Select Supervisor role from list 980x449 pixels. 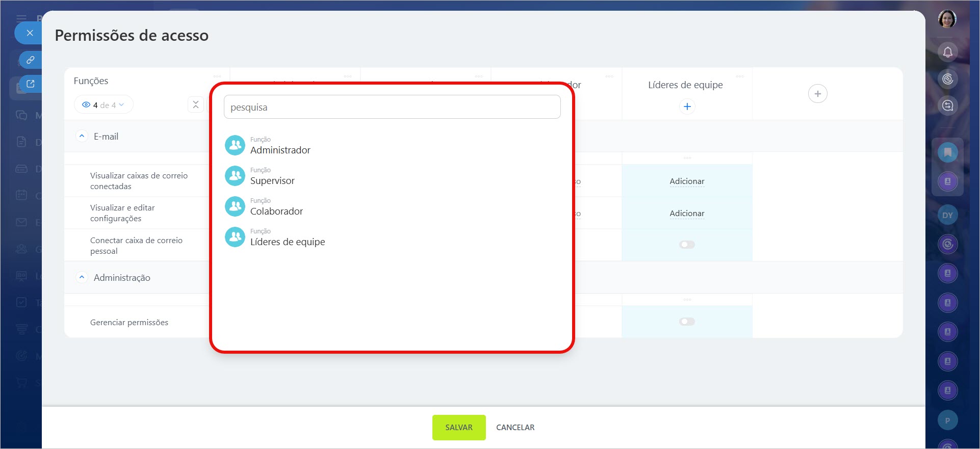pyautogui.click(x=272, y=180)
